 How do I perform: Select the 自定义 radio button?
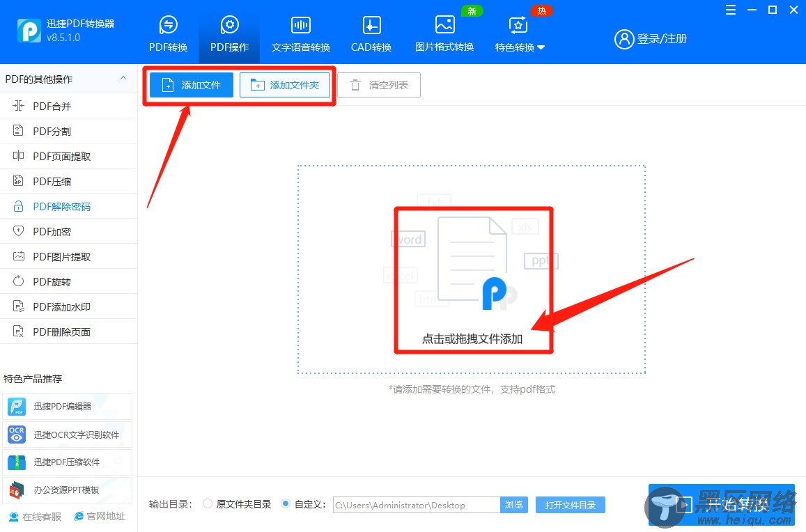pyautogui.click(x=286, y=503)
